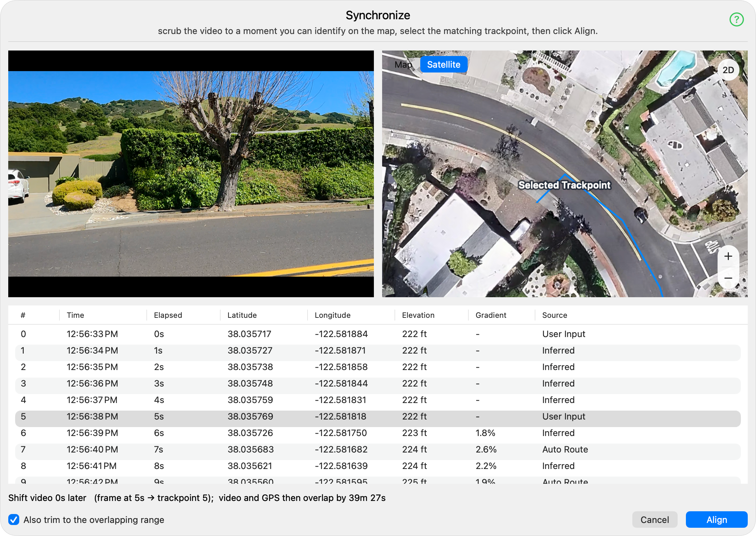Click the Align button
This screenshot has height=536, width=756.
[716, 520]
